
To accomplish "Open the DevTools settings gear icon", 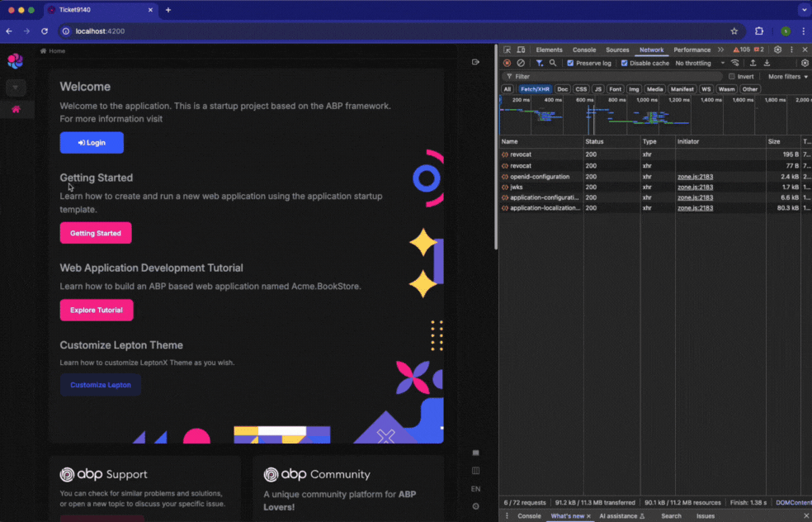I will 777,50.
